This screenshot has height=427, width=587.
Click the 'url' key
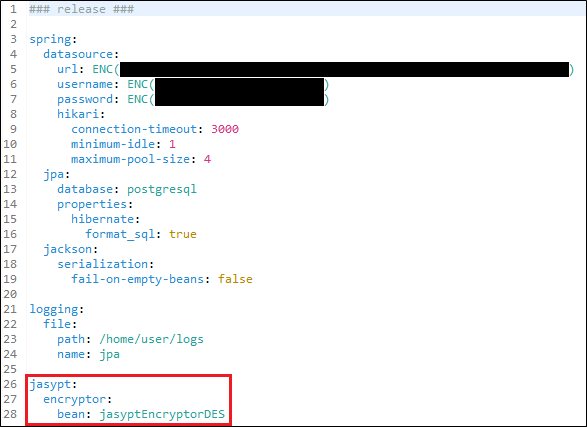click(x=67, y=69)
